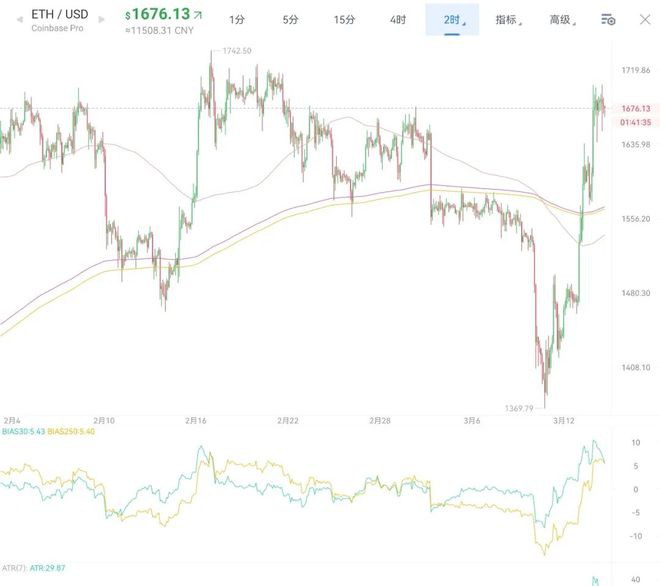The height and width of the screenshot is (586, 660).
Task: Select the 5分 timeframe tab
Action: coord(290,20)
